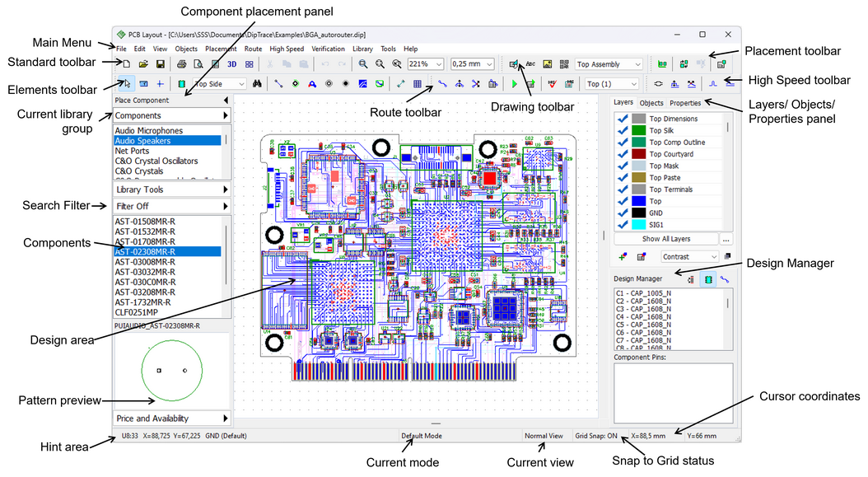Screen dimensions: 868x477
Task: Toggle SIG1 layer visibility
Action: (x=623, y=224)
